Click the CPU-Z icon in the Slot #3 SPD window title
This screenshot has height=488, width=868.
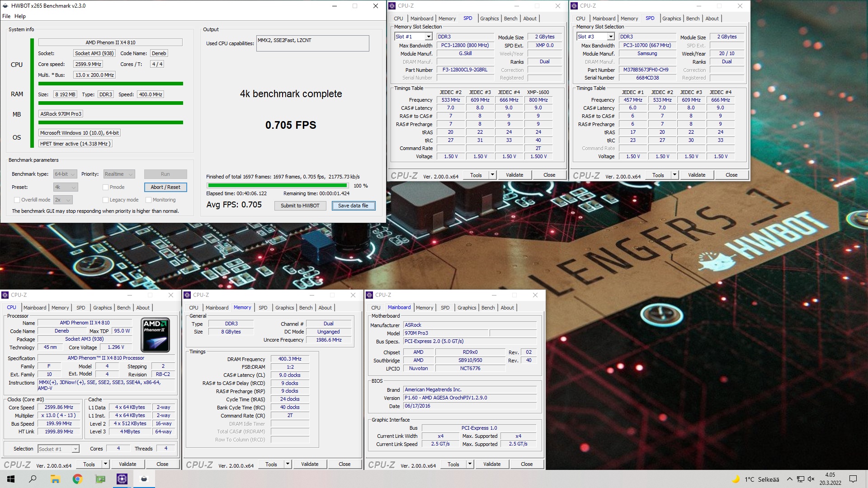(574, 6)
